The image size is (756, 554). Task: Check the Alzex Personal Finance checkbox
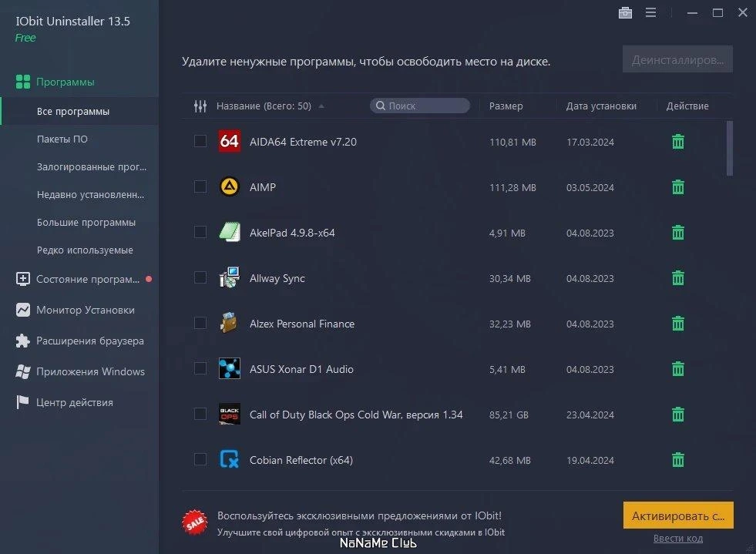[200, 323]
